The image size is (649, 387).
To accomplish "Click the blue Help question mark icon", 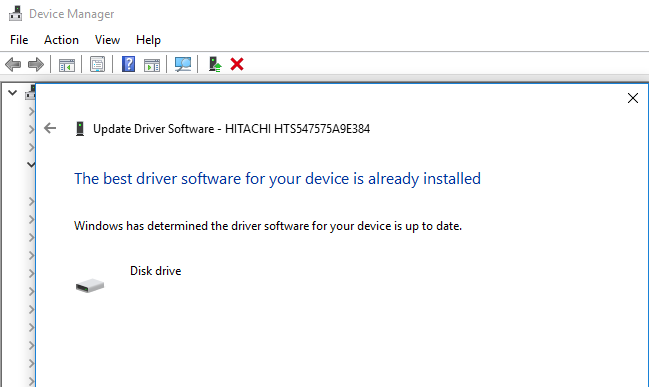I will pyautogui.click(x=128, y=65).
